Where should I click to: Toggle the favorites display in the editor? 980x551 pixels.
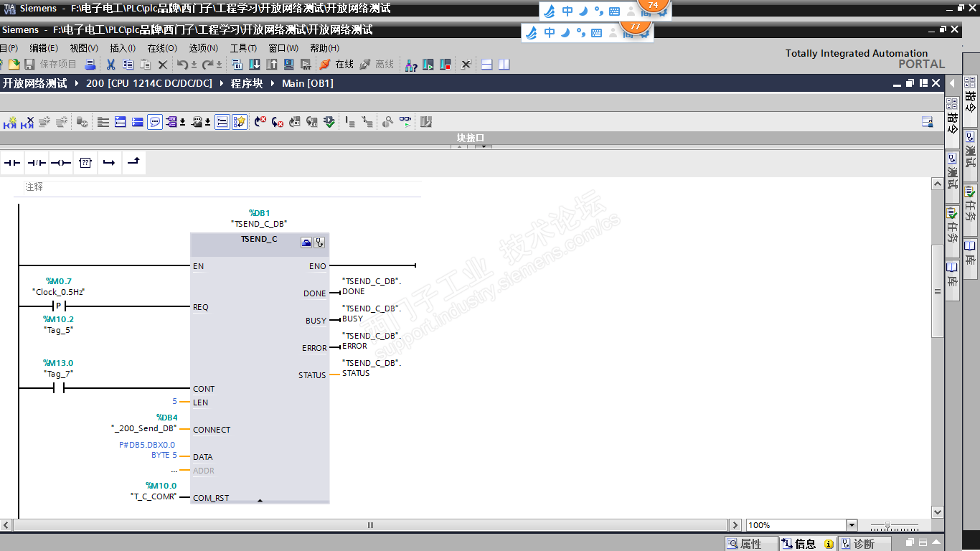pyautogui.click(x=240, y=122)
